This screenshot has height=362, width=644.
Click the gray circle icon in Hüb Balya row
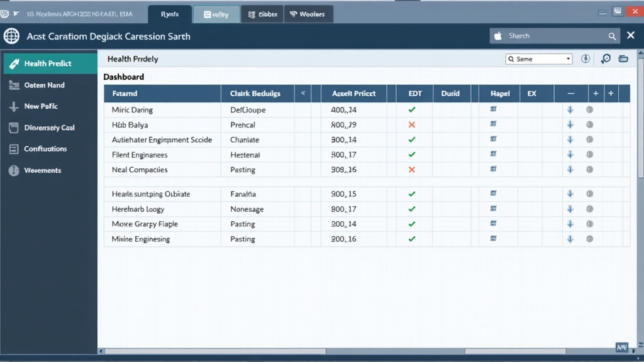[x=590, y=124]
